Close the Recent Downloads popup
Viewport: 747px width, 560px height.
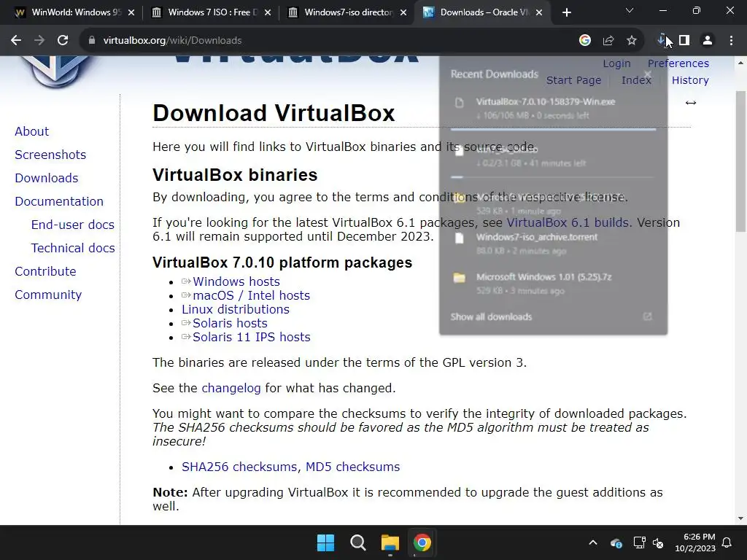(x=648, y=74)
